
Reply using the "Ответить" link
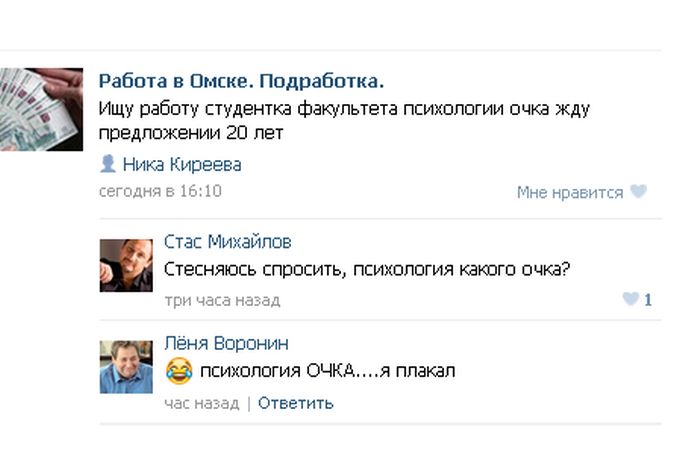coord(296,403)
